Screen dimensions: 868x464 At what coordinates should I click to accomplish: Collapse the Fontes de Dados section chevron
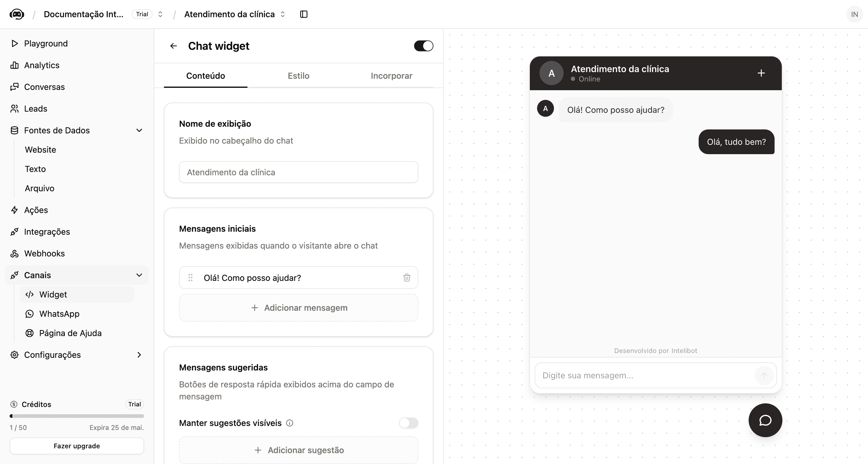[x=139, y=131]
